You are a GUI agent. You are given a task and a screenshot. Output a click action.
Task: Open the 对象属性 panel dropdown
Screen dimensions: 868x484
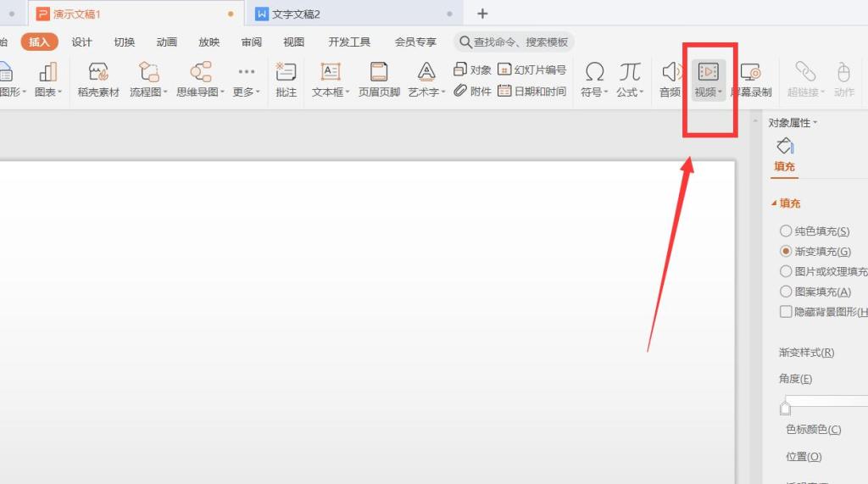(x=815, y=122)
